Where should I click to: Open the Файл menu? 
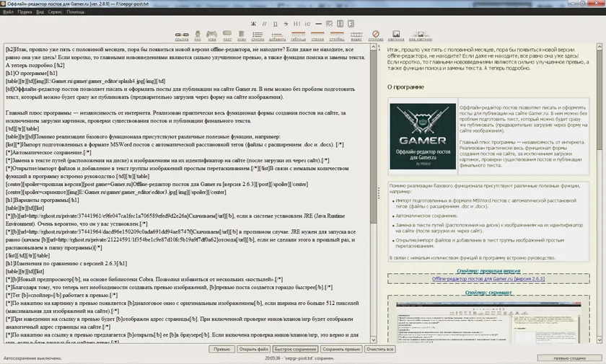coord(8,13)
